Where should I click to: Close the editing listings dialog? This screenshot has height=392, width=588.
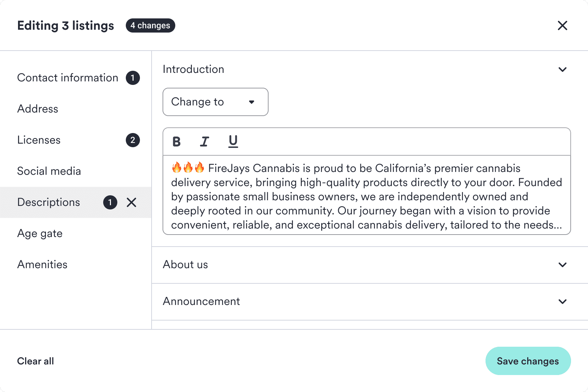(562, 25)
